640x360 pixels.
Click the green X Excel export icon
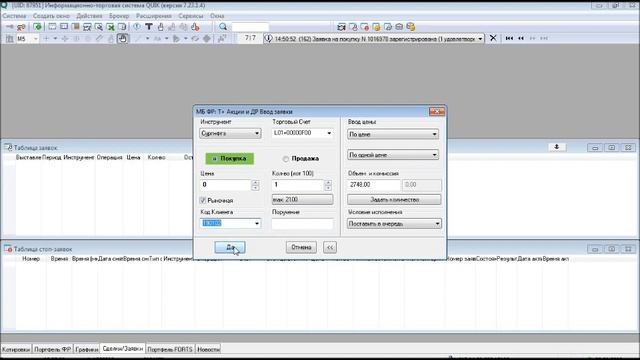pyautogui.click(x=111, y=27)
